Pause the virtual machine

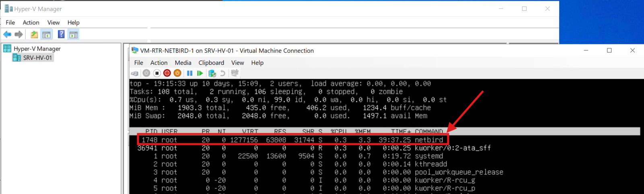coord(189,73)
